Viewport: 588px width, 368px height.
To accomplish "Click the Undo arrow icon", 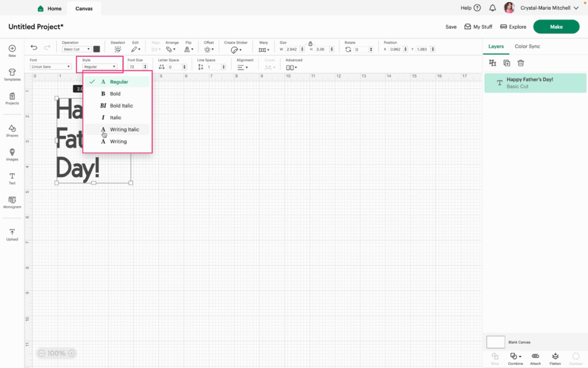I will 34,47.
